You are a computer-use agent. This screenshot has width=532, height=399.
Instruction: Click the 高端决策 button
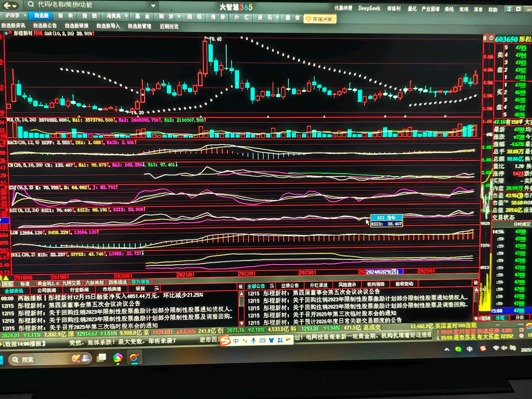click(x=319, y=19)
